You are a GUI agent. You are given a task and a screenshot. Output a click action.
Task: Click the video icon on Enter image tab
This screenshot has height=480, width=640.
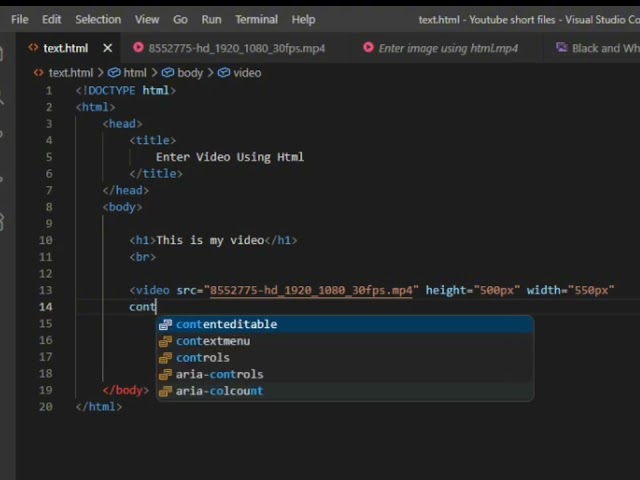pyautogui.click(x=368, y=48)
